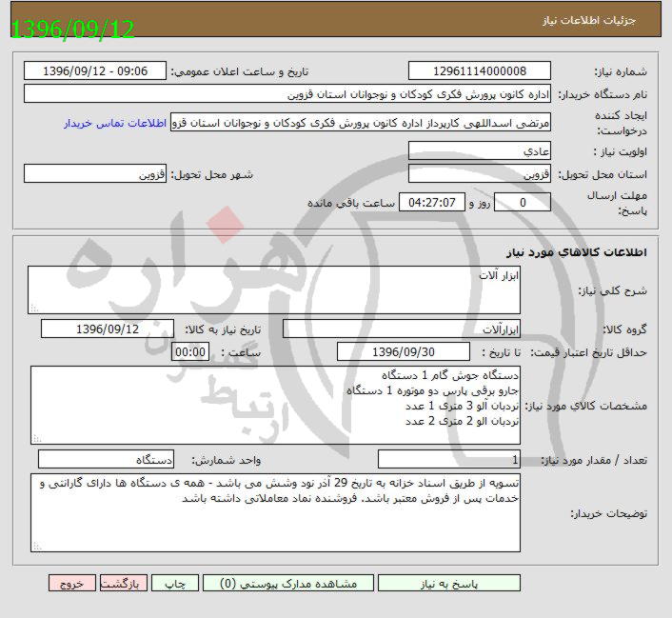Click the حداقل تاریخ اعتبار قیمت label
Image resolution: width=672 pixels, height=618 pixels.
point(589,352)
